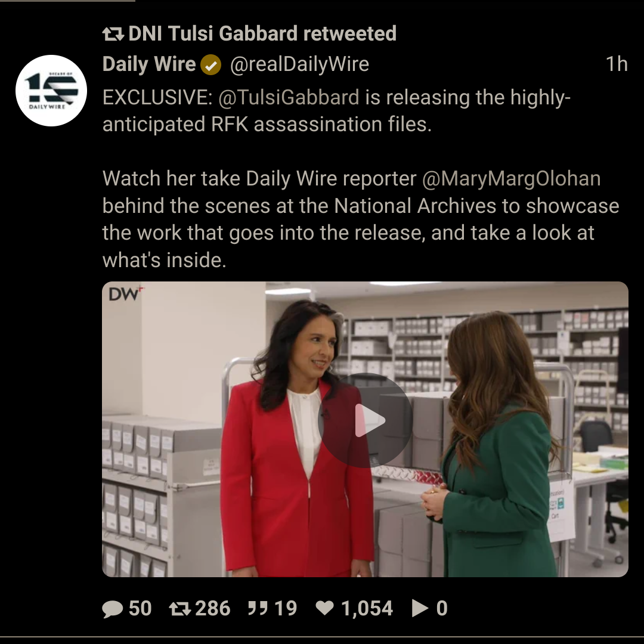Image resolution: width=644 pixels, height=644 pixels.
Task: Open the @TulsiGabbard mention link
Action: pos(289,97)
